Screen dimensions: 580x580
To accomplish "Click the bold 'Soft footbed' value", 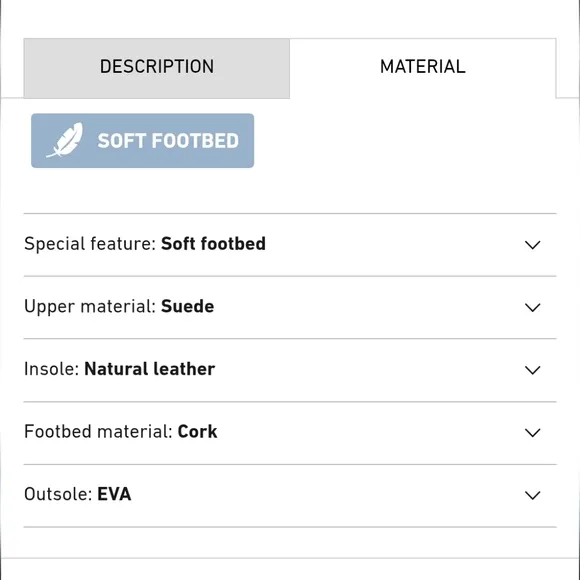I will click(213, 244).
